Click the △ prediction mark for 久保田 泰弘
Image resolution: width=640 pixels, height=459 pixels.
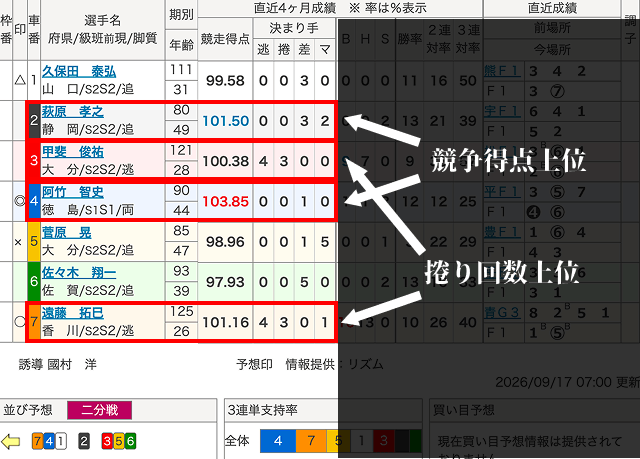tap(20, 80)
